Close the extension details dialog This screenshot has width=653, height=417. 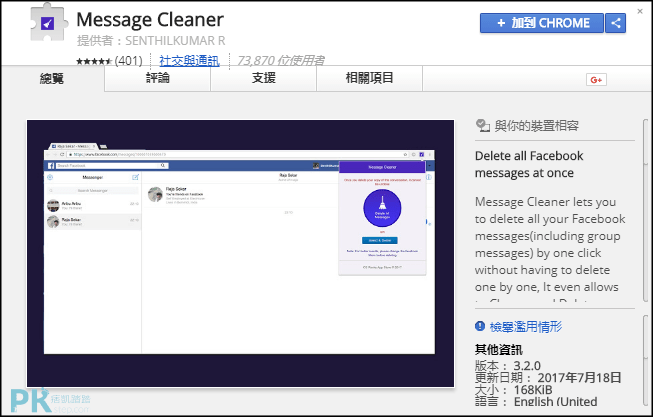click(640, 12)
